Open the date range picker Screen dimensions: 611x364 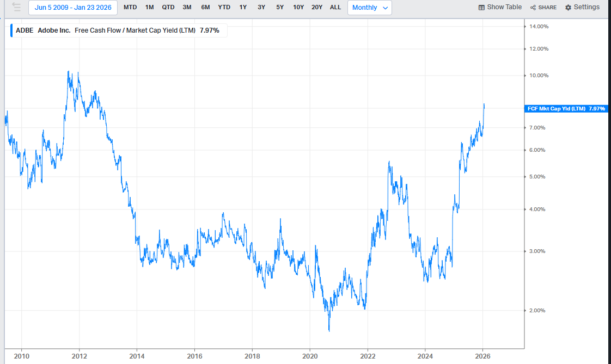(x=73, y=8)
